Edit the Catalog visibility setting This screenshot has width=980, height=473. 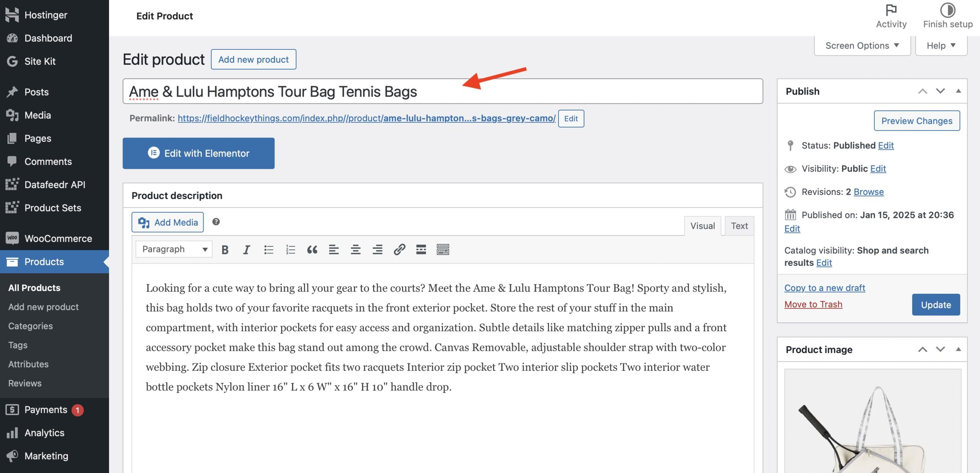pyautogui.click(x=824, y=263)
